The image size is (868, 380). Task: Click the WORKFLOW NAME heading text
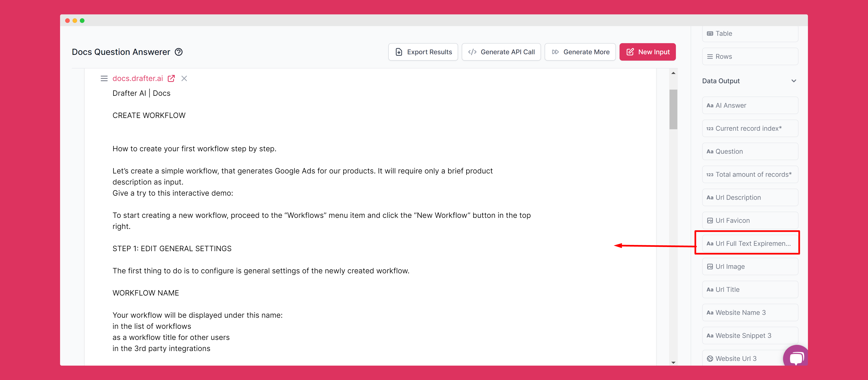146,293
